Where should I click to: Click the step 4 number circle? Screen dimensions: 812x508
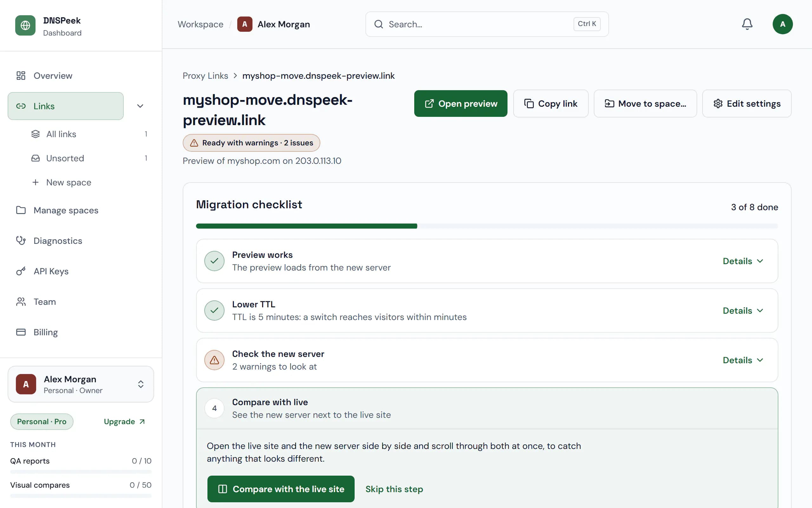pyautogui.click(x=214, y=408)
